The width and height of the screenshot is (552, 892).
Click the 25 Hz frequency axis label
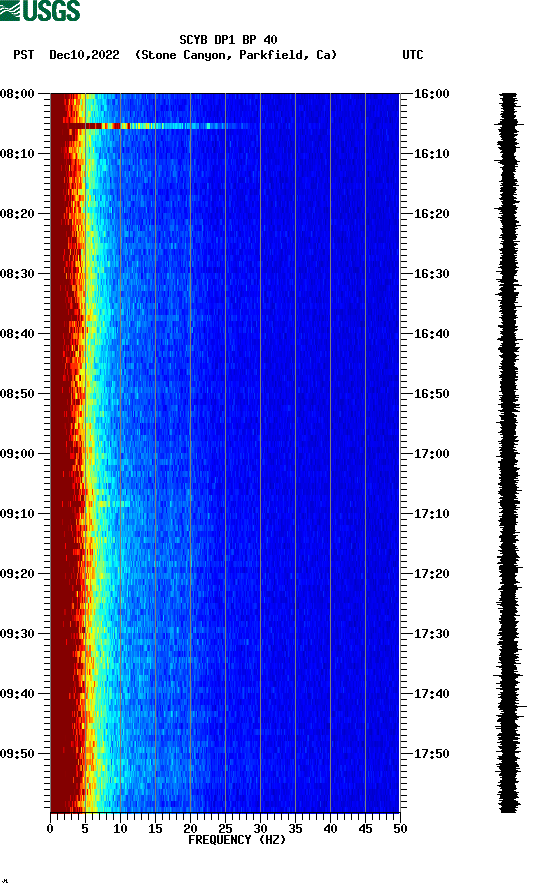point(225,829)
